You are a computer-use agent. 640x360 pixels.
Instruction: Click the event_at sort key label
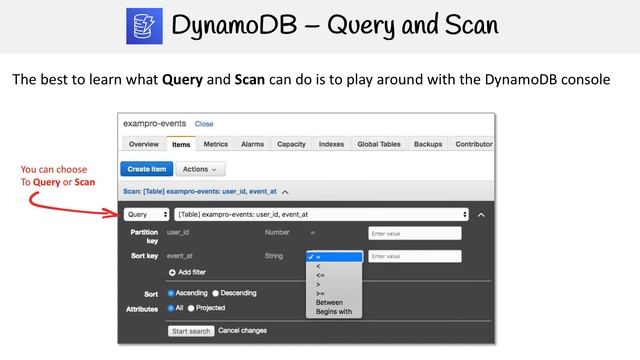[180, 256]
